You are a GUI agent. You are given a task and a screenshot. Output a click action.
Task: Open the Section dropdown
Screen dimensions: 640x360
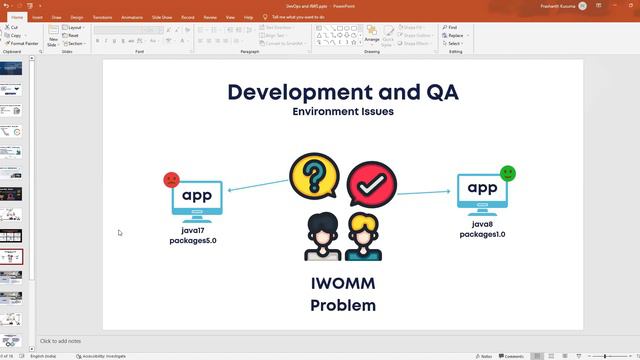(x=74, y=43)
